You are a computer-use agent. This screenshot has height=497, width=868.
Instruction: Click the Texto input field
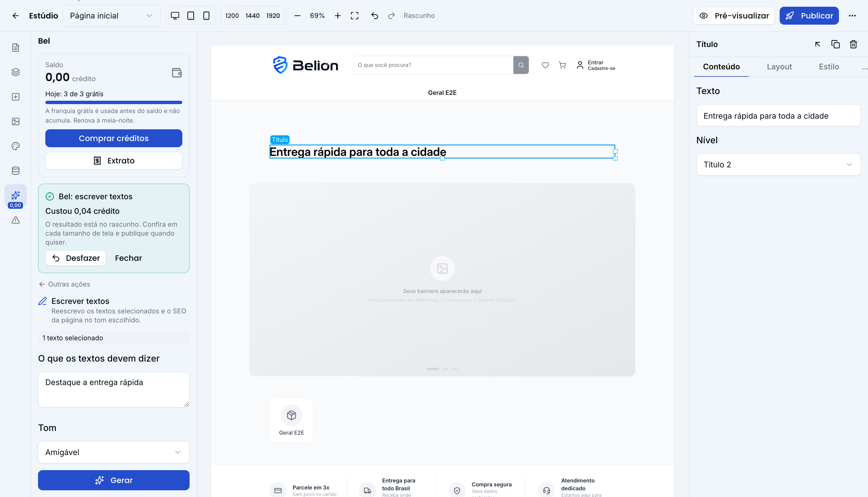778,116
